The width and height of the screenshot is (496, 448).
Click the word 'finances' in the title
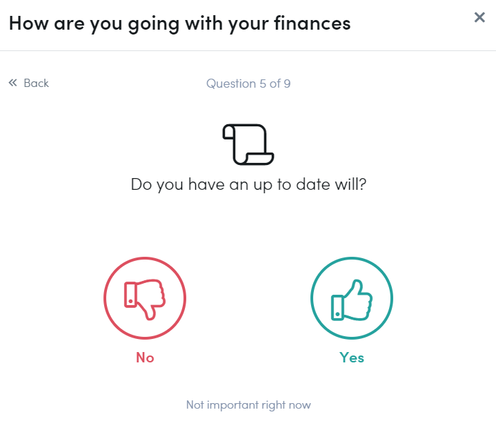pyautogui.click(x=313, y=23)
